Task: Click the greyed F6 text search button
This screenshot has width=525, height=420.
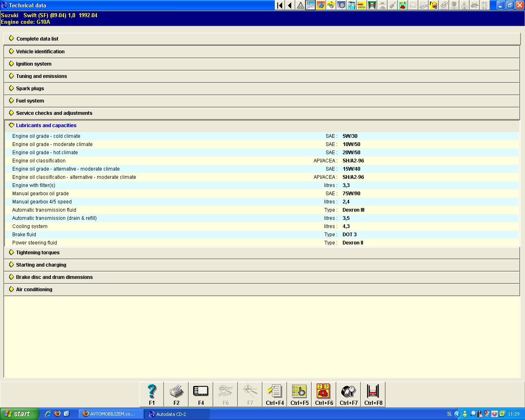Action: 226,395
